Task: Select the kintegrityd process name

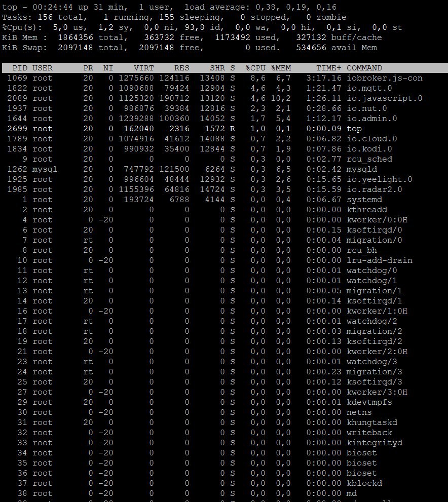Action: coord(375,443)
